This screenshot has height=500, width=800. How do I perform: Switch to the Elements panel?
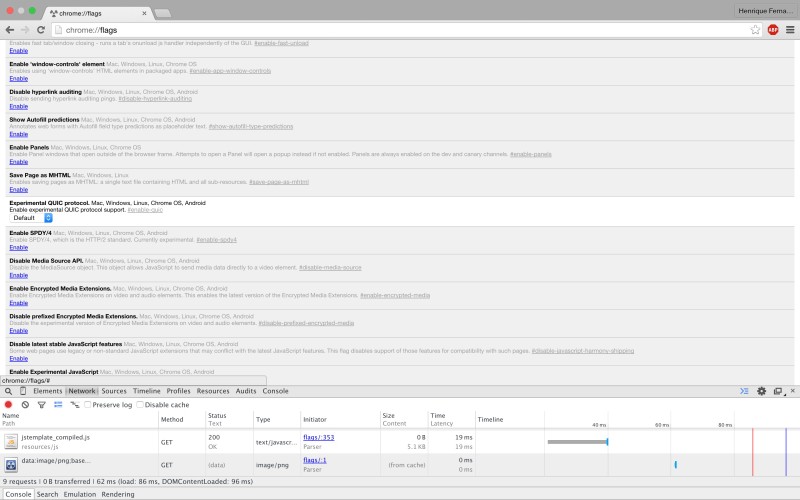coord(47,391)
